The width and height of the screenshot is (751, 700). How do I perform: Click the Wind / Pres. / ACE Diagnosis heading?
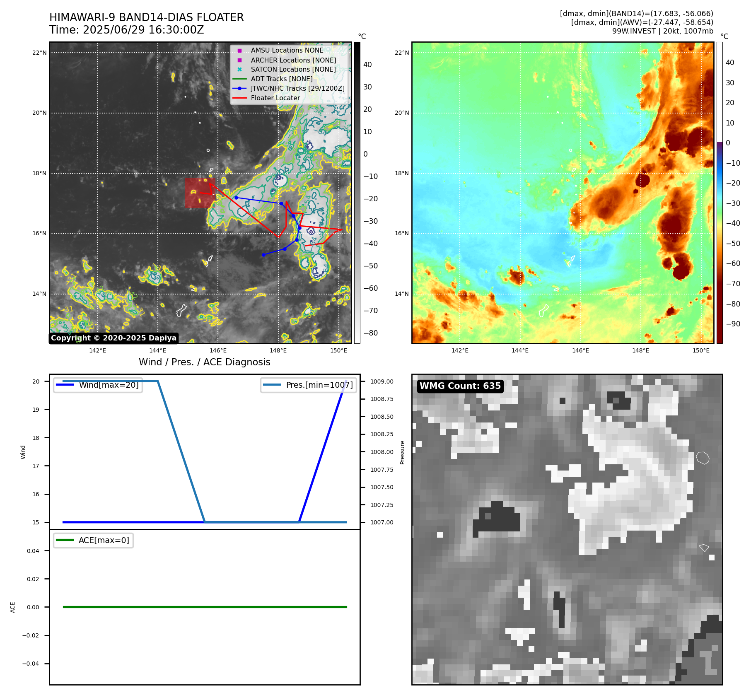(205, 362)
